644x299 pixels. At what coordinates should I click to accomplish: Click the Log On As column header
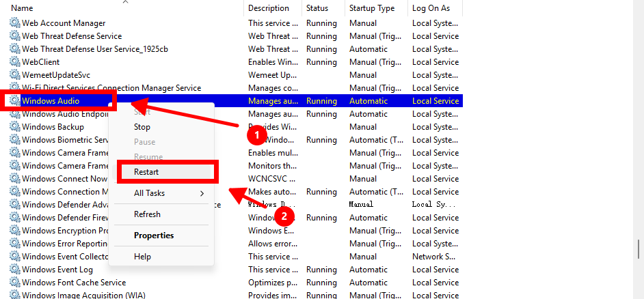(431, 8)
